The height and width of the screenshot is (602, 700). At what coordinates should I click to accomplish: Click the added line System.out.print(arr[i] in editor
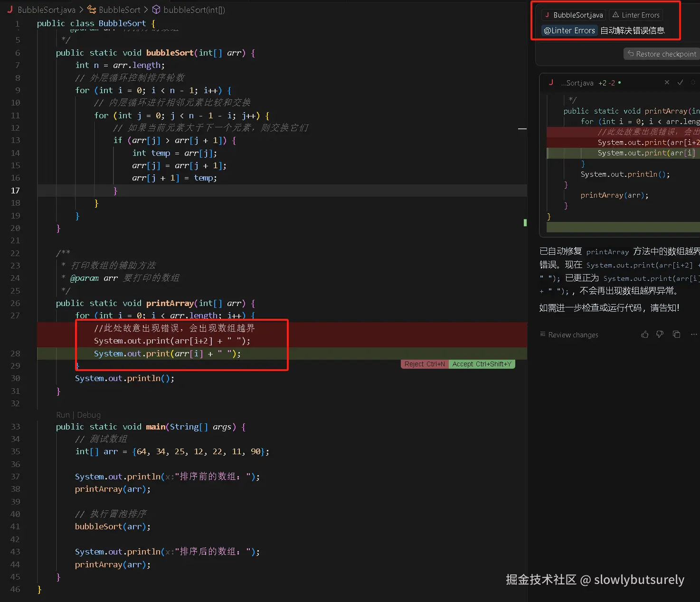167,354
